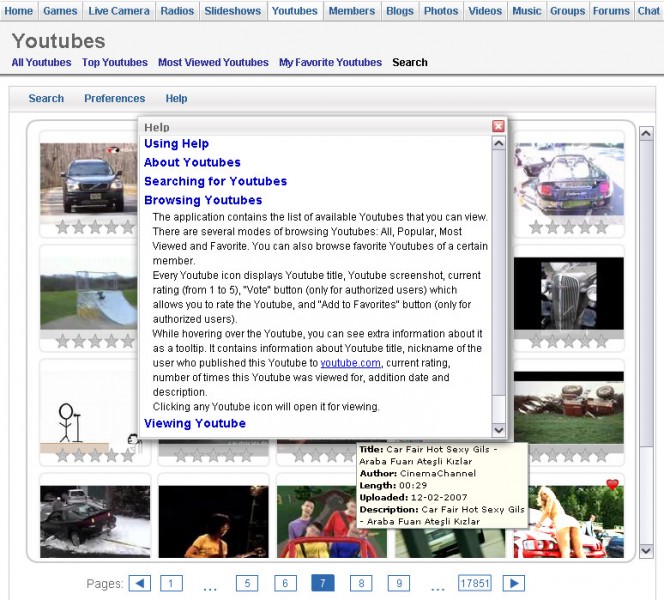
Task: Click Search in the Youtubes submenu
Action: 410,62
